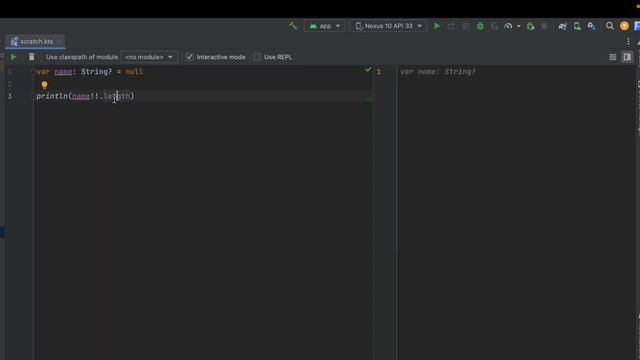Click the Run with Coverage icon

click(x=494, y=26)
